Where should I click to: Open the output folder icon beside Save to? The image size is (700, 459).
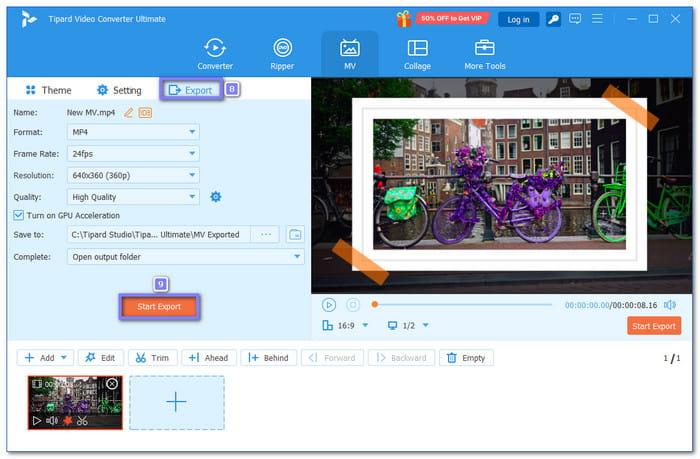[295, 234]
